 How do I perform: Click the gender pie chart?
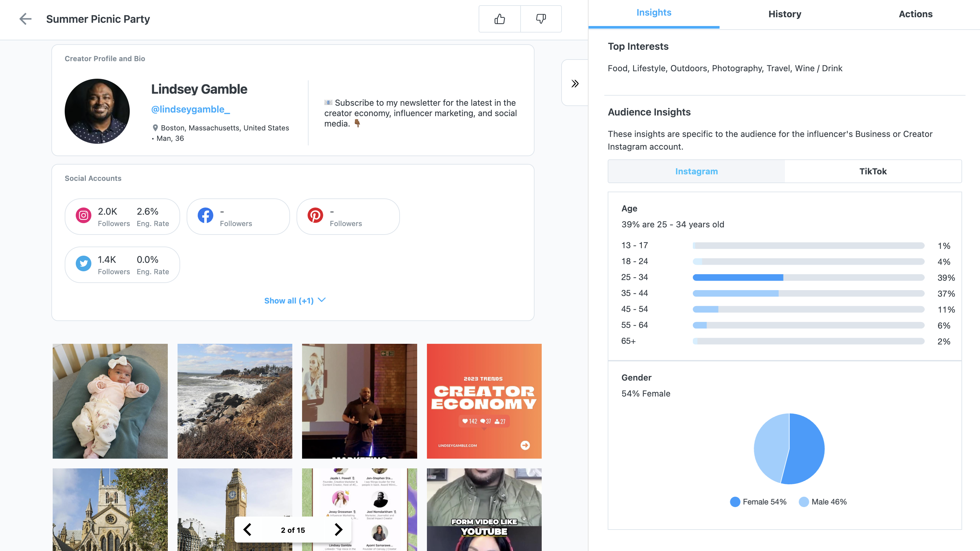pos(789,449)
